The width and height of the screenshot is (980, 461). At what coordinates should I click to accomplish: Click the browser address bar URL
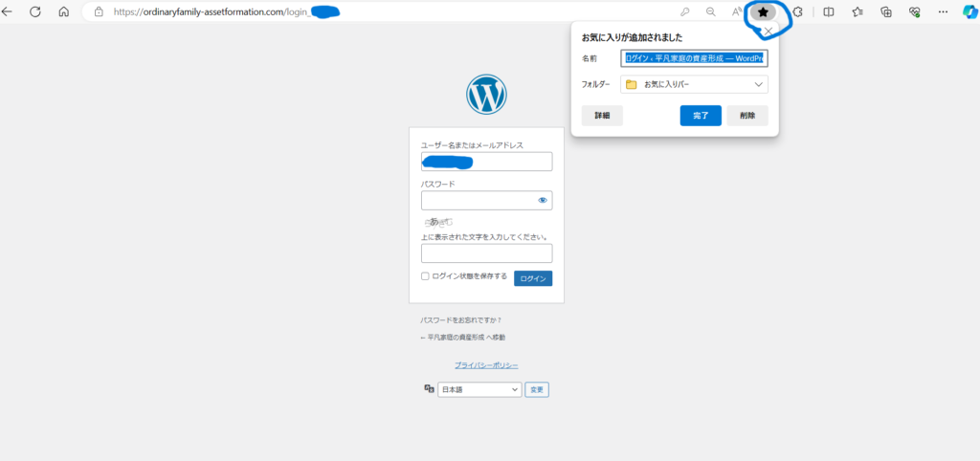coord(212,11)
